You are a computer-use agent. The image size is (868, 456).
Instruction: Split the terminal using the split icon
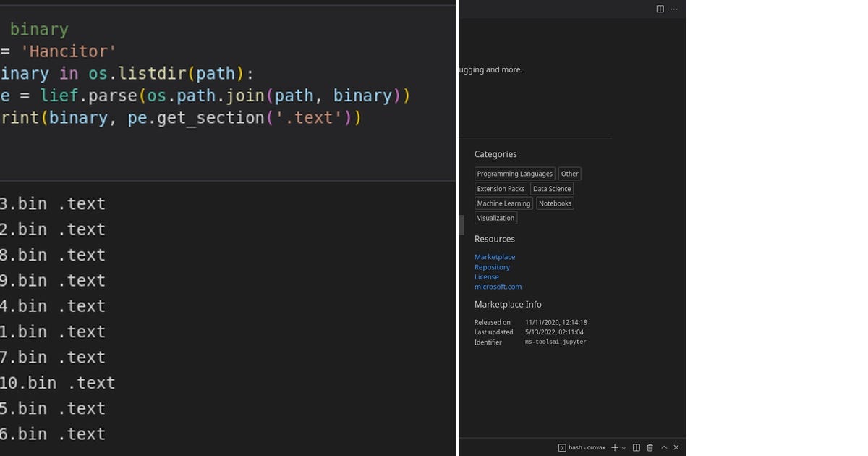point(636,447)
